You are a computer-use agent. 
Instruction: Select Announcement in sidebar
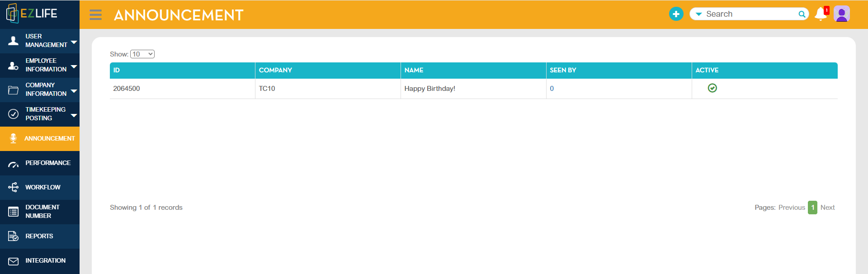pyautogui.click(x=40, y=138)
